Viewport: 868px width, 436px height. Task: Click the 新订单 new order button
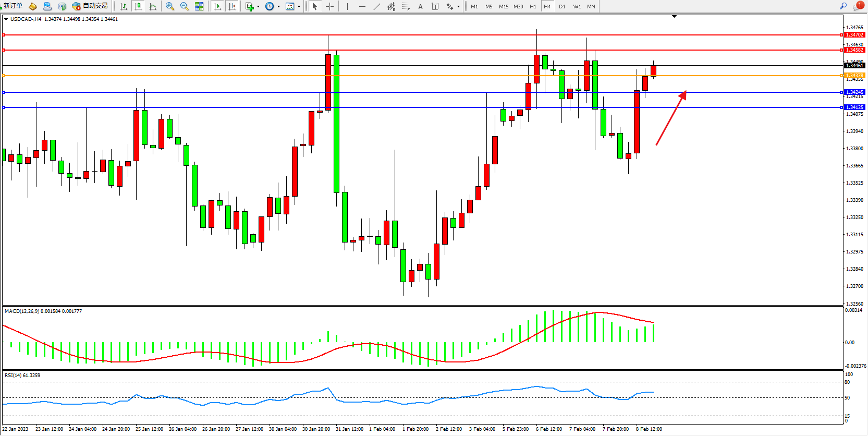point(11,6)
